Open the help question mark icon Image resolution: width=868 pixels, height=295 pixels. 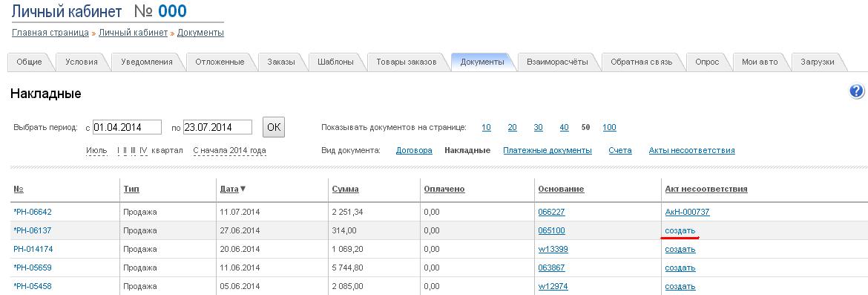856,91
